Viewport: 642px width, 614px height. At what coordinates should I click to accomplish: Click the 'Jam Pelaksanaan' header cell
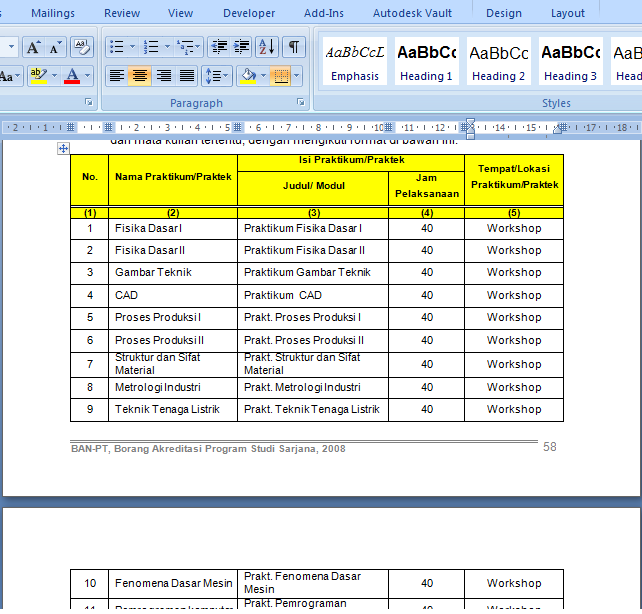click(x=426, y=188)
